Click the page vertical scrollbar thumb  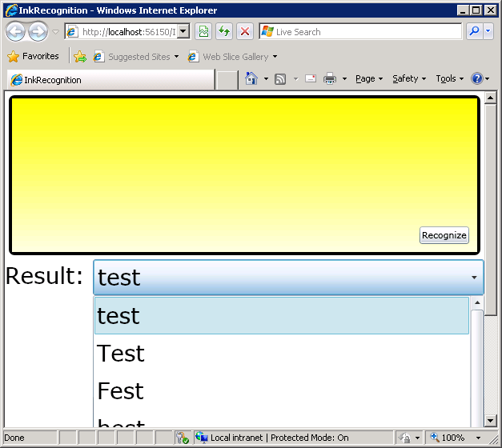(491, 210)
